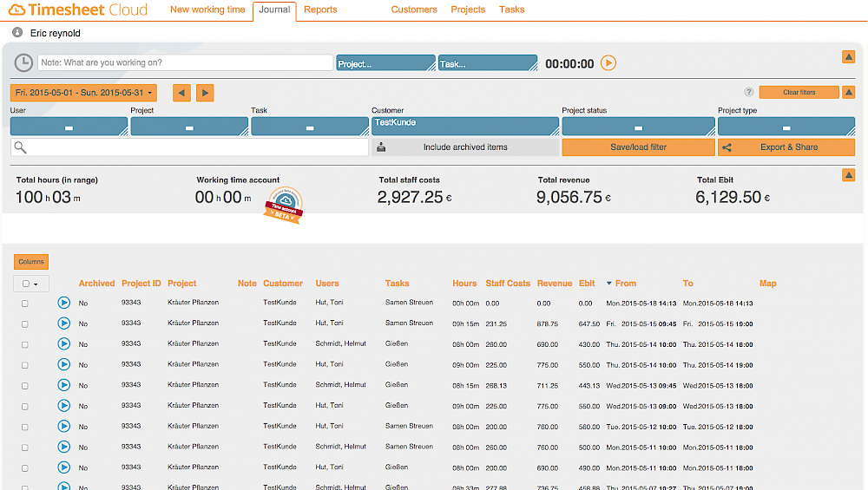
Task: Check the row ending Thu. 2015-05-14 19:00
Action: (25, 366)
